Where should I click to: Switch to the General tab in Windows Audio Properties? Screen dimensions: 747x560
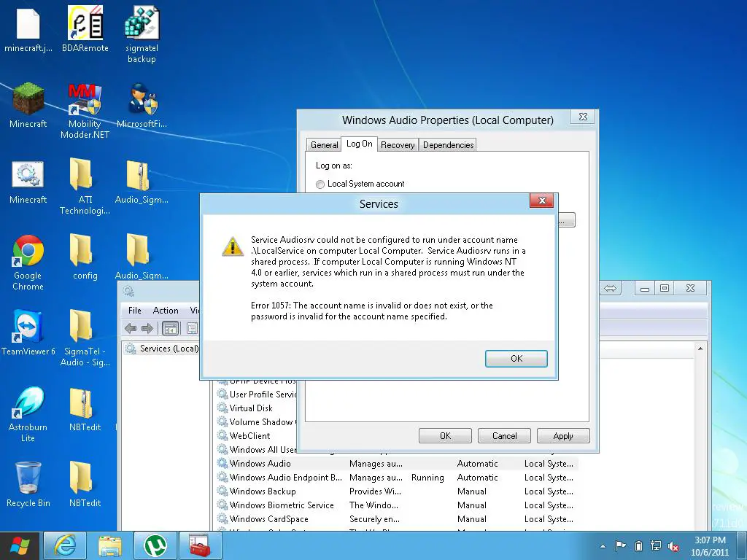pyautogui.click(x=324, y=145)
